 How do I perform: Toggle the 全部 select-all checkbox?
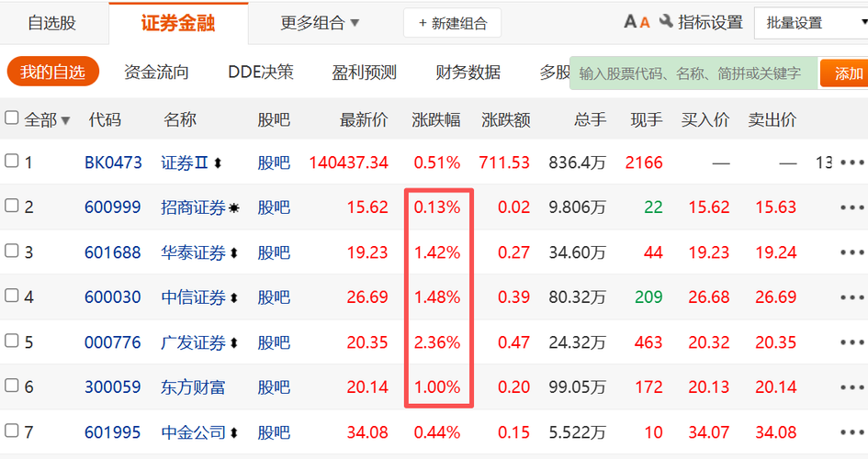(11, 118)
